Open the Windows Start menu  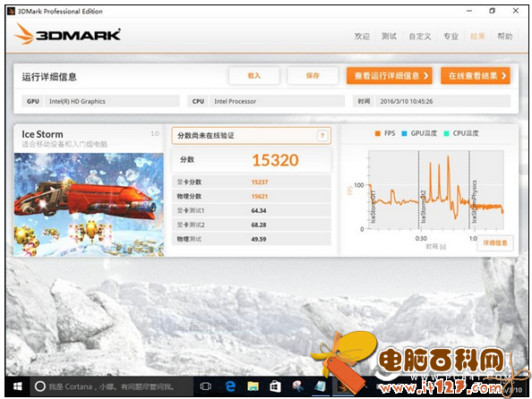17,386
